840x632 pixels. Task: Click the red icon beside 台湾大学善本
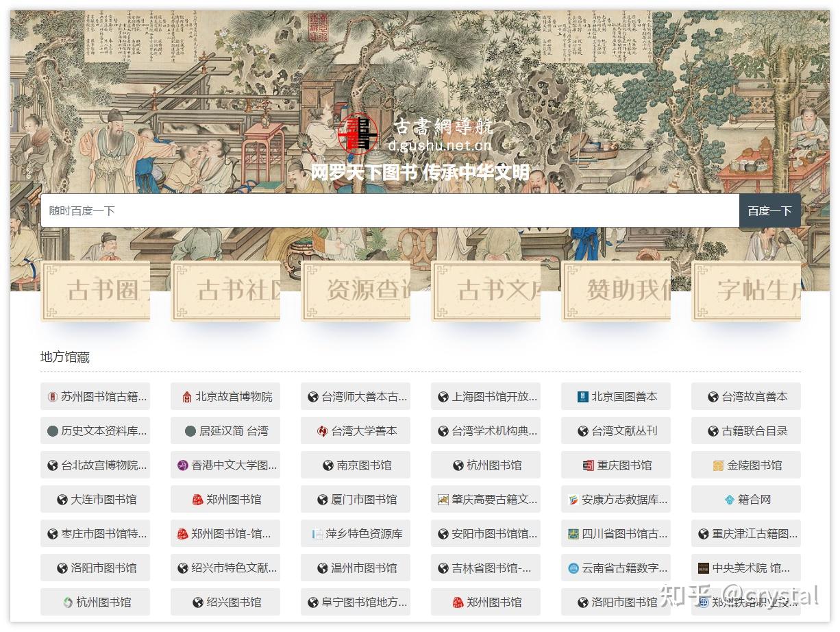click(323, 431)
